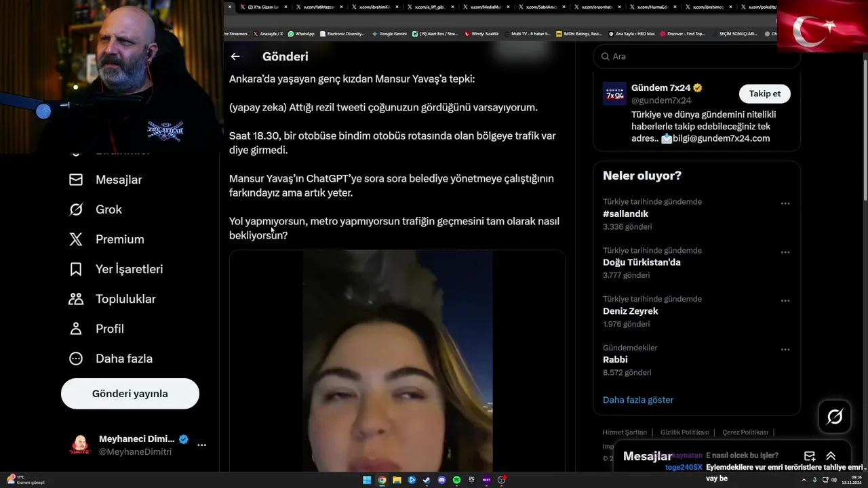Viewport: 868px width, 488px height.
Task: Open the #sallandık trending topic
Action: tap(625, 213)
